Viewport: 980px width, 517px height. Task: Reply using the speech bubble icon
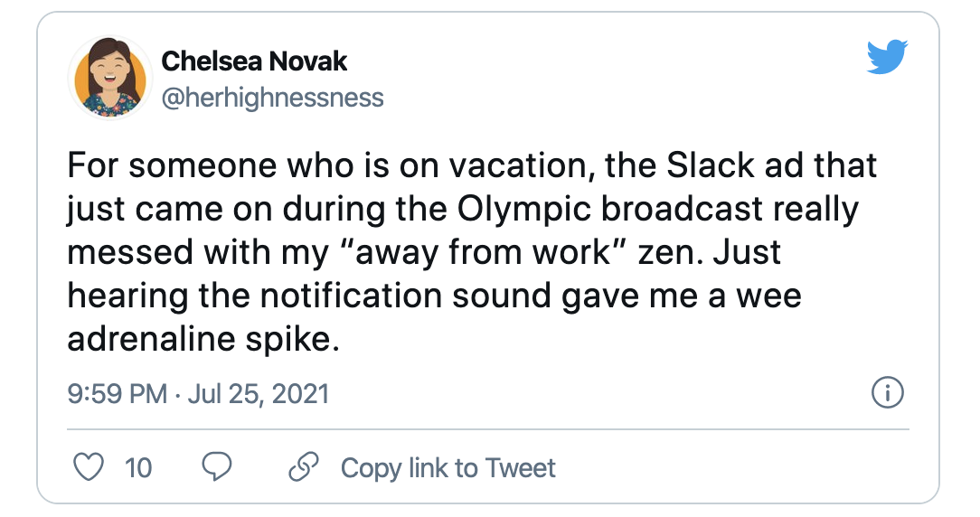(217, 467)
